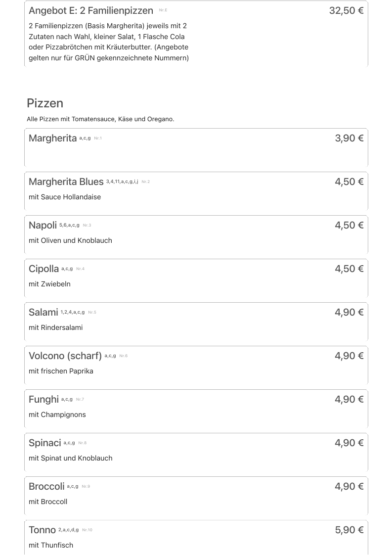392x555 pixels.
Task: Click "mit Oliven und Knoblauch" description
Action: click(x=70, y=240)
